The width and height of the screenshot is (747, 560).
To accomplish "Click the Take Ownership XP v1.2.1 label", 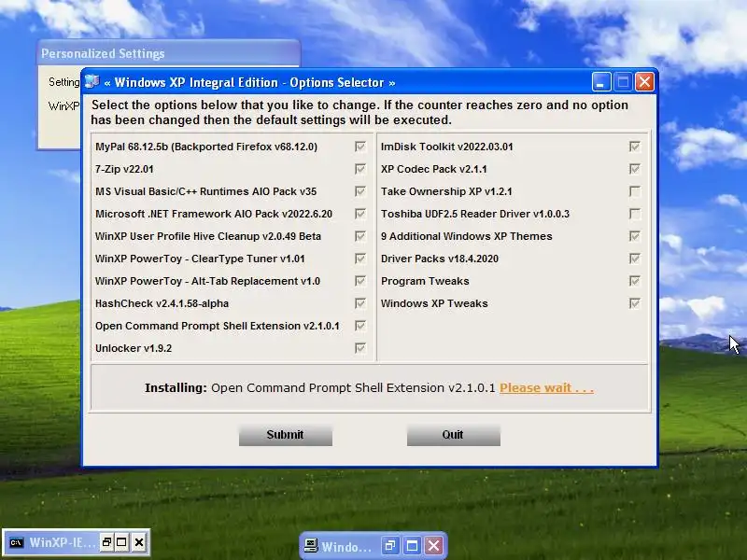I will pyautogui.click(x=446, y=191).
